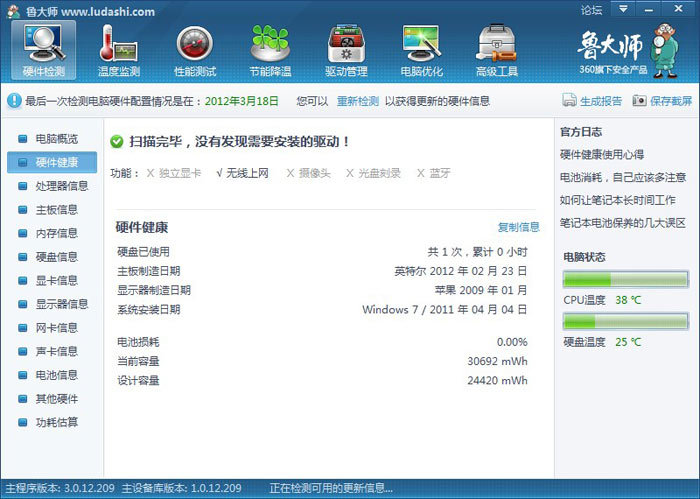The width and height of the screenshot is (700, 499).
Task: Click the 硬盘温度 progress bar
Action: 625,321
